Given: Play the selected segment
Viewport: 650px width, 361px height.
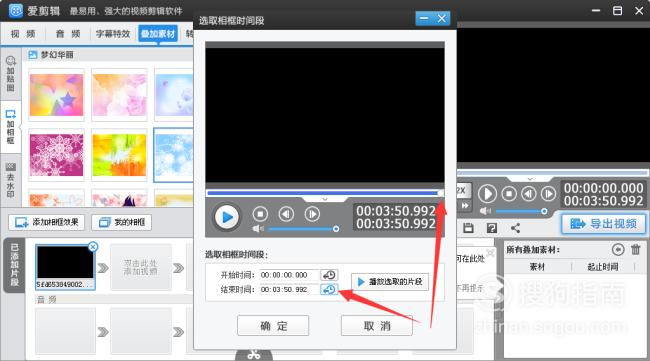Looking at the screenshot, I should pyautogui.click(x=390, y=282).
